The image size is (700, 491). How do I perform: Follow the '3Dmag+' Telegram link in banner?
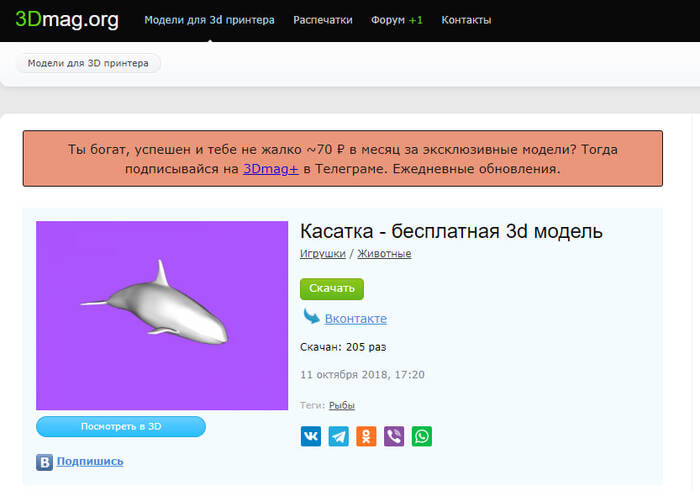click(x=271, y=169)
